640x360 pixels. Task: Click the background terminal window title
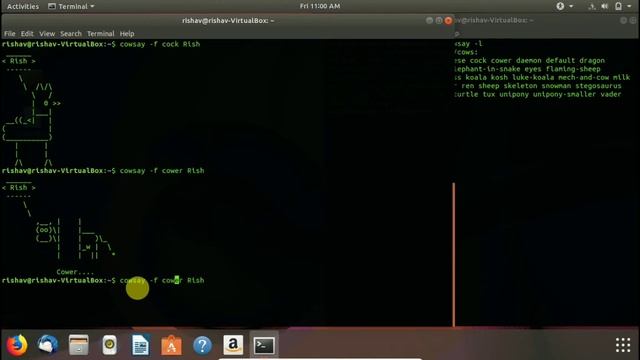pos(494,20)
